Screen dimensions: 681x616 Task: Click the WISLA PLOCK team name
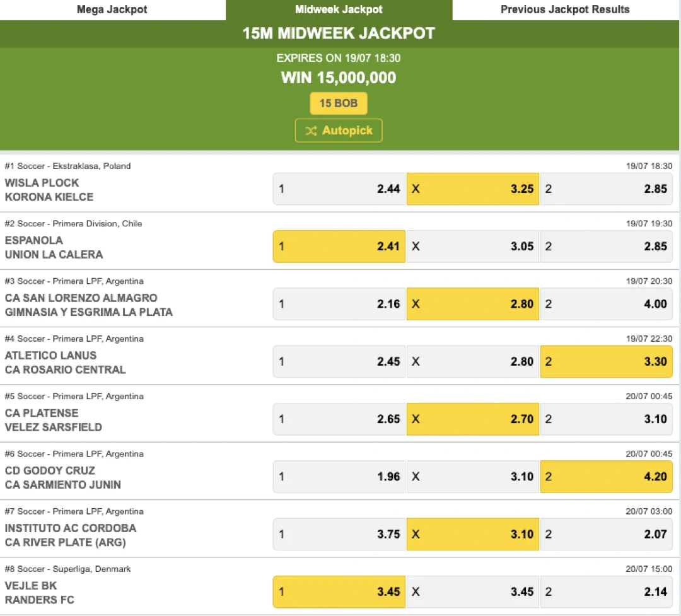tap(42, 183)
